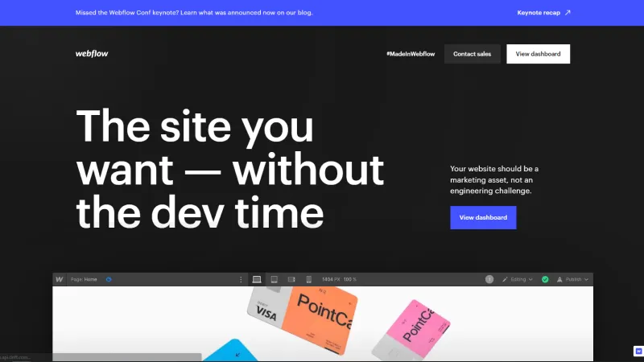644x362 pixels.
Task: Open the Publish dropdown
Action: coord(572,279)
